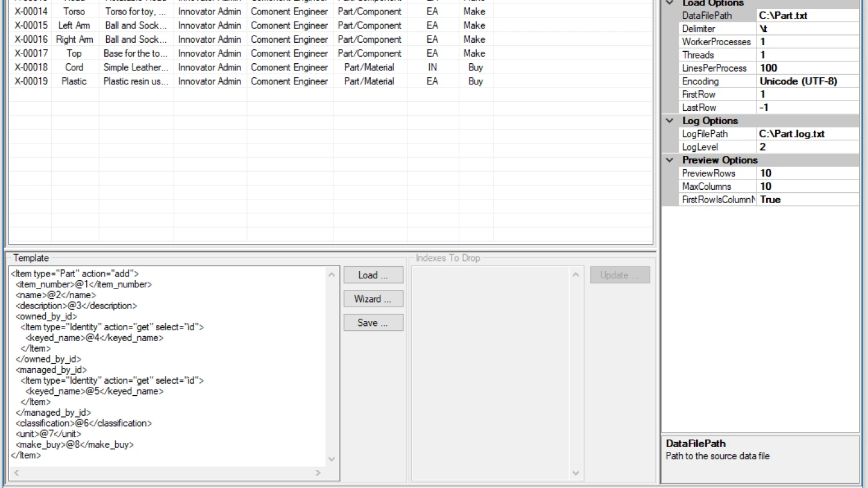
Task: Select the X-00016 cell in the grid
Action: click(31, 39)
